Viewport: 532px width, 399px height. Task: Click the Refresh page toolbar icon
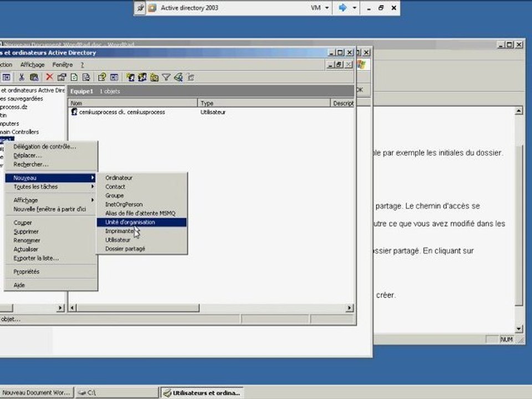(x=74, y=78)
